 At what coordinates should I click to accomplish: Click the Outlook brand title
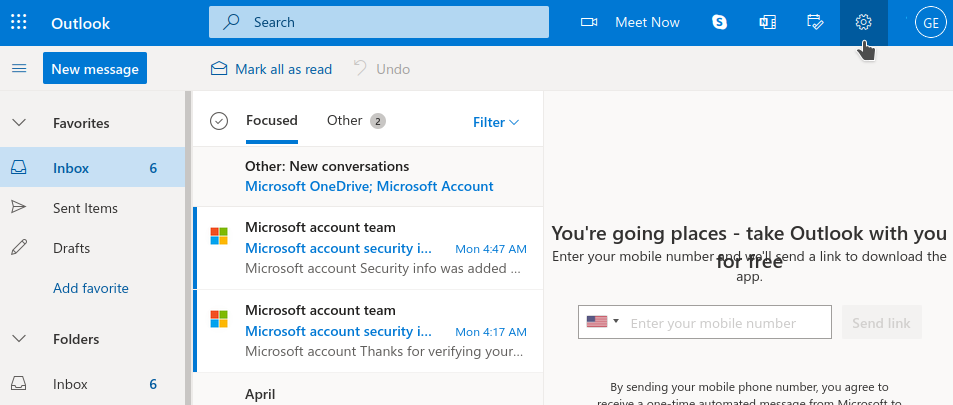80,23
